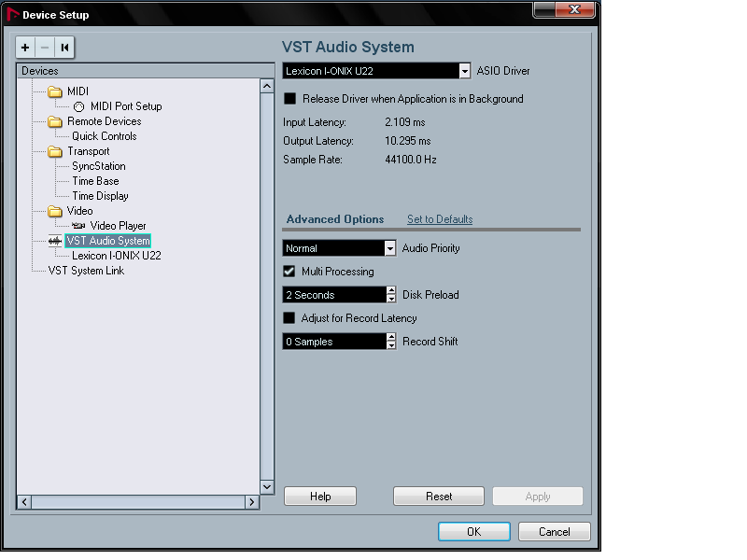
Task: Select VST System Link in tree
Action: coord(86,271)
